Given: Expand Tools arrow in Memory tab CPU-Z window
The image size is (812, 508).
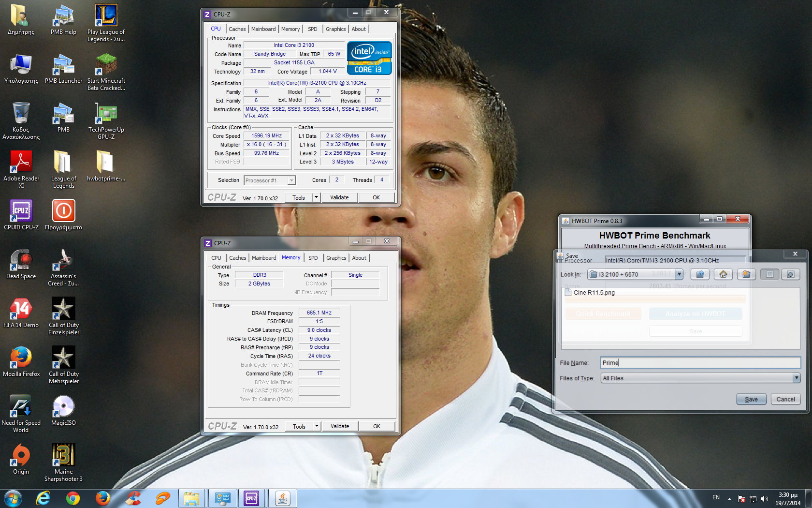Looking at the screenshot, I should point(317,426).
